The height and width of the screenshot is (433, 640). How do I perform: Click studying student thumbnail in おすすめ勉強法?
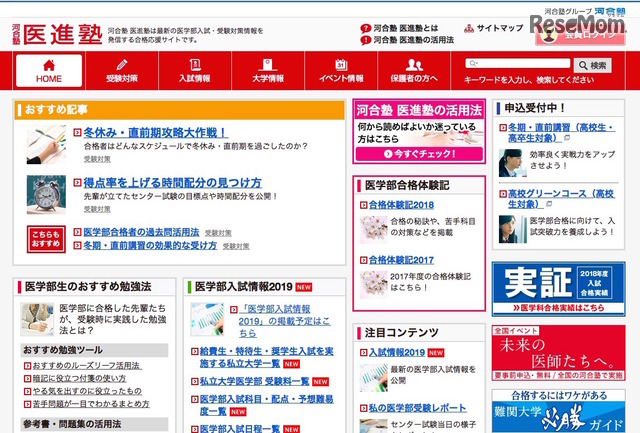coord(37,319)
